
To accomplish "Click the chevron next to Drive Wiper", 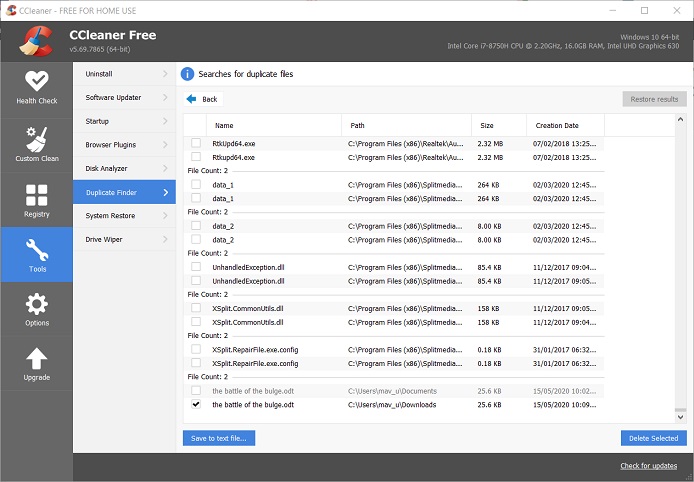I will coord(166,239).
